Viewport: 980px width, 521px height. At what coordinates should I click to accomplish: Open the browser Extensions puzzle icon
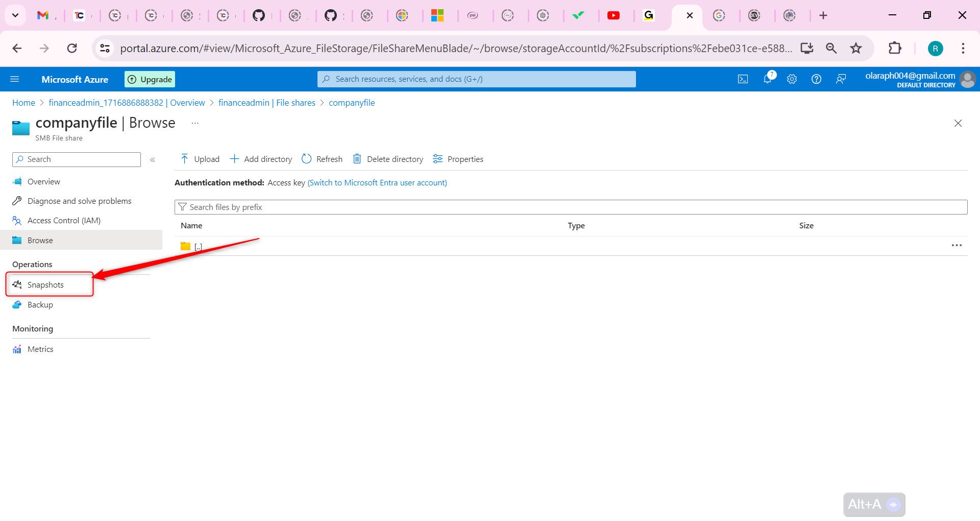tap(895, 49)
